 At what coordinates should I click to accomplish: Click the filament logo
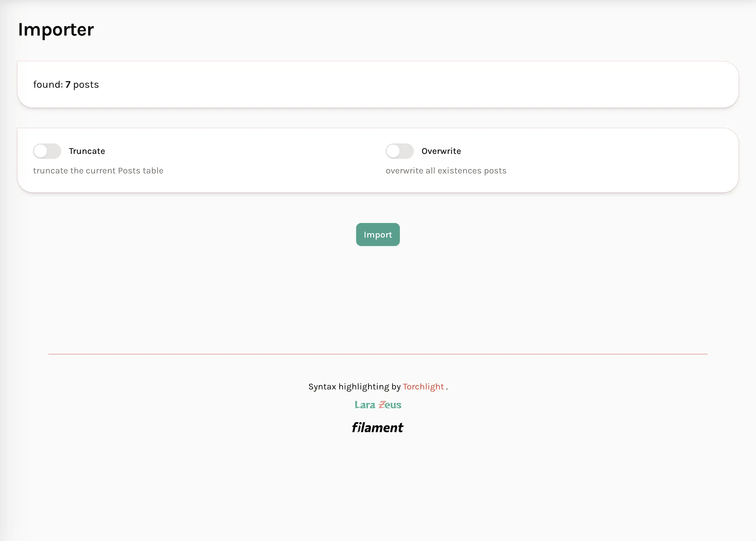tap(377, 428)
